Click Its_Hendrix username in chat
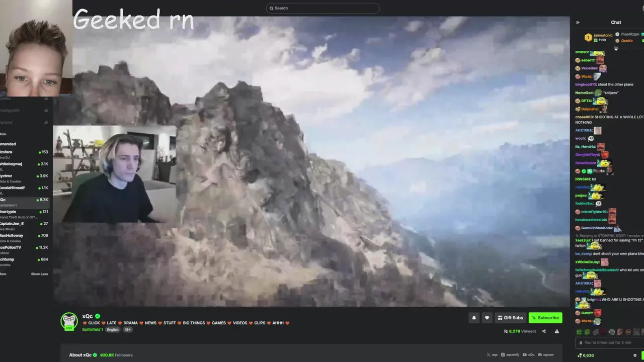This screenshot has height=362, width=644. click(585, 147)
